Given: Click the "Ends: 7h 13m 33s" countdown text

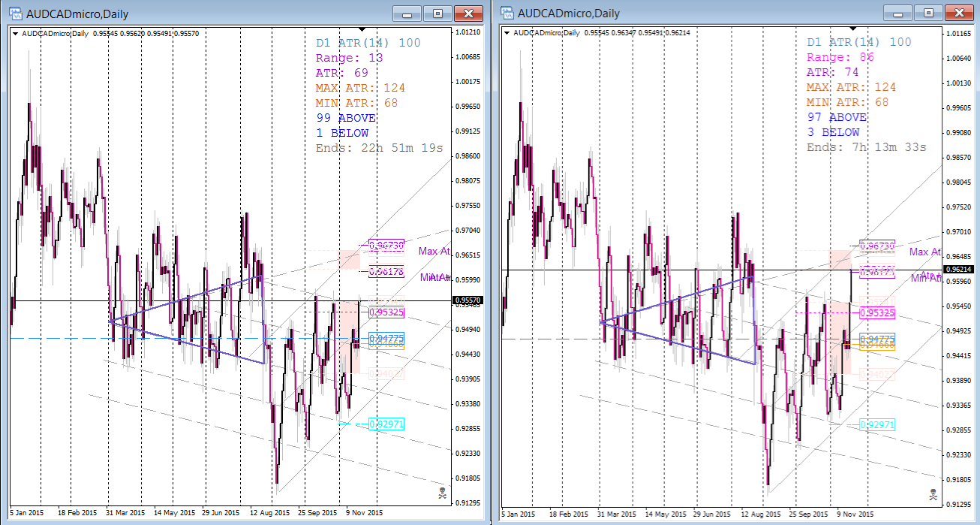Looking at the screenshot, I should pyautogui.click(x=866, y=147).
